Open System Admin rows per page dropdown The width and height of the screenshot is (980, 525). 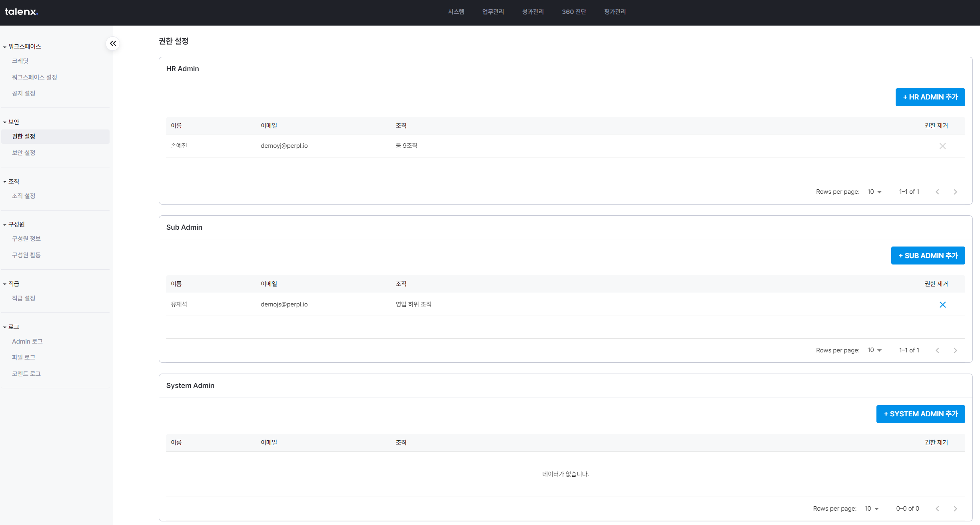tap(872, 509)
